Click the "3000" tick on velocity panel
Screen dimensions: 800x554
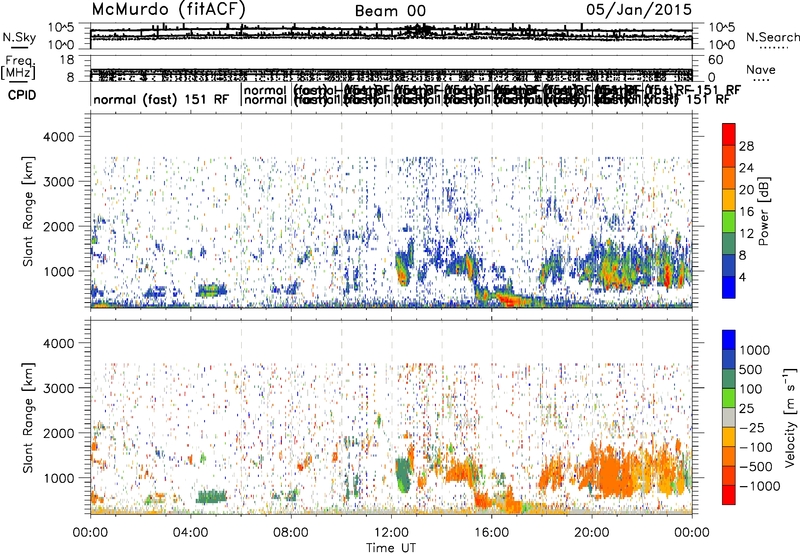click(x=58, y=388)
